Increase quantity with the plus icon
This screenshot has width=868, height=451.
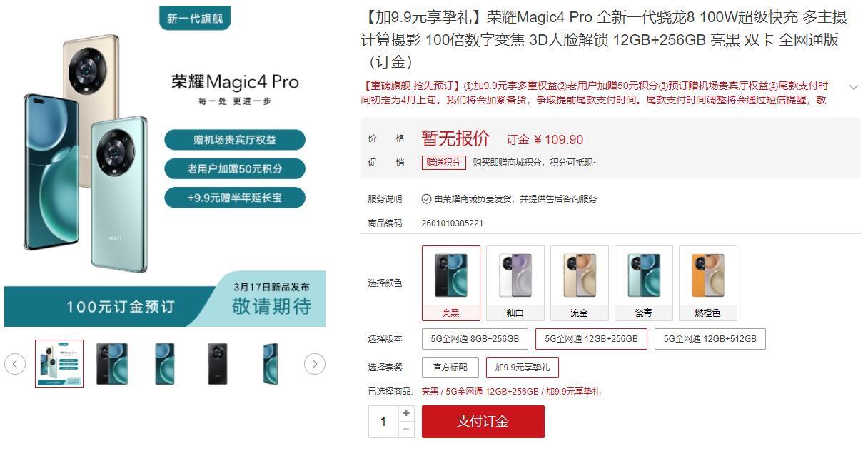point(406,413)
